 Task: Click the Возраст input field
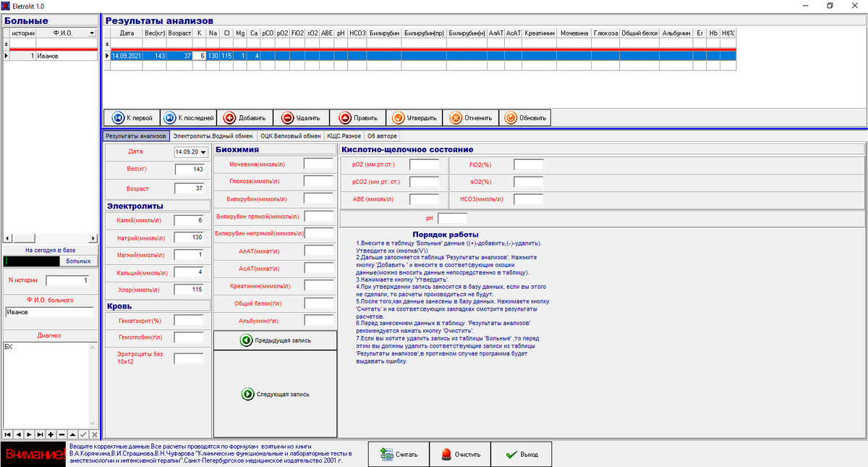point(190,189)
